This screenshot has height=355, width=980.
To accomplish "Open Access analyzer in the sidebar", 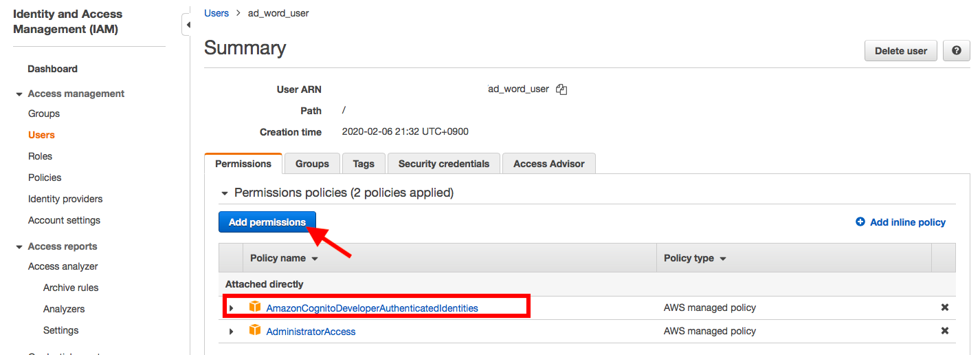I will point(63,266).
